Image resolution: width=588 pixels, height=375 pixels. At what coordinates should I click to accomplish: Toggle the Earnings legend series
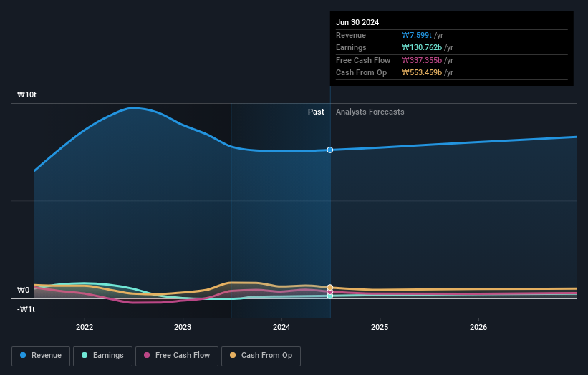click(102, 356)
